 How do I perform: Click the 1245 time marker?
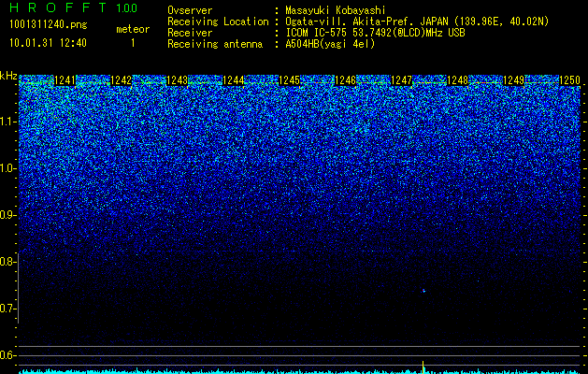point(290,80)
